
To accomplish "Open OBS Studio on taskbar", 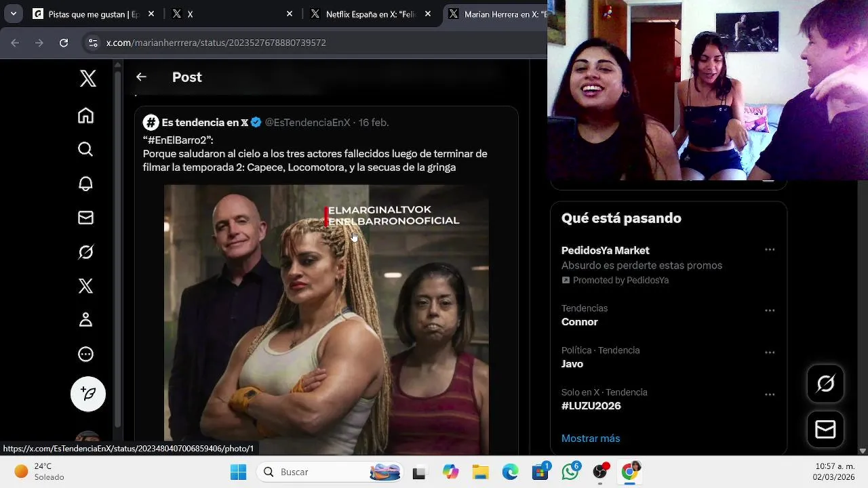I will [x=600, y=472].
